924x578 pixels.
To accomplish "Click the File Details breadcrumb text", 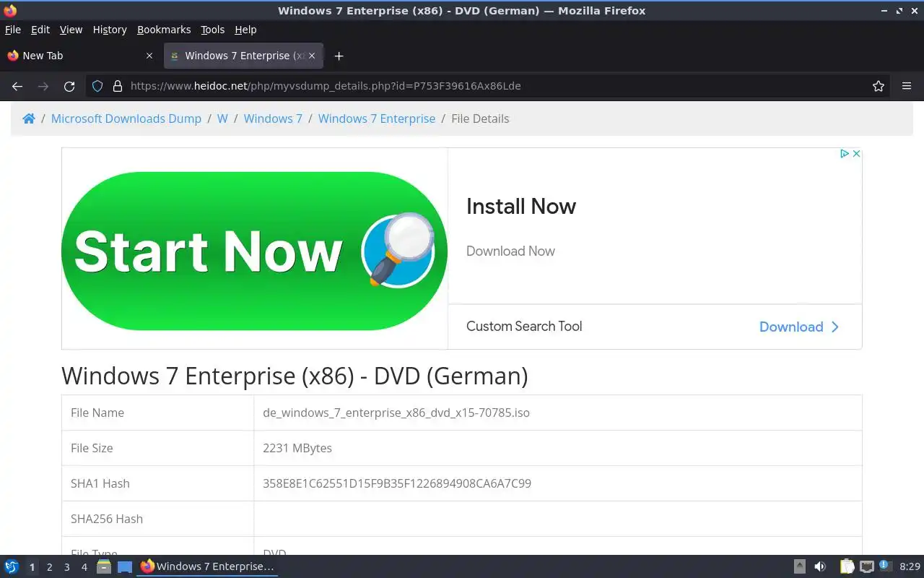I will [480, 118].
